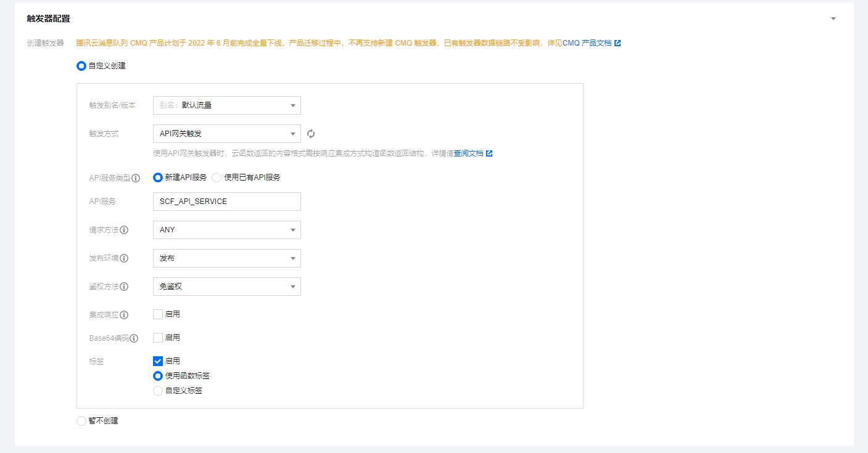This screenshot has height=453, width=868.
Task: Choose 新建API服务 radio button
Action: click(157, 178)
